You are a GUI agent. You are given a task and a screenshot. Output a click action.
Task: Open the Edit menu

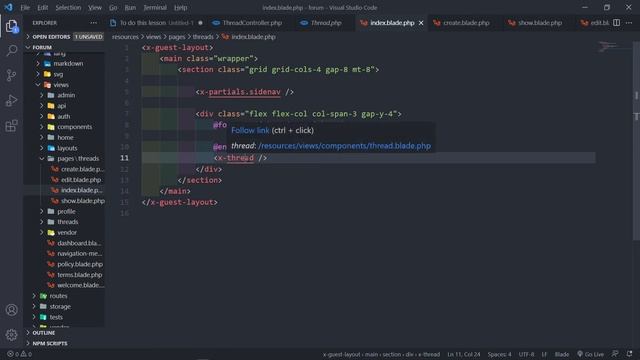[42, 7]
